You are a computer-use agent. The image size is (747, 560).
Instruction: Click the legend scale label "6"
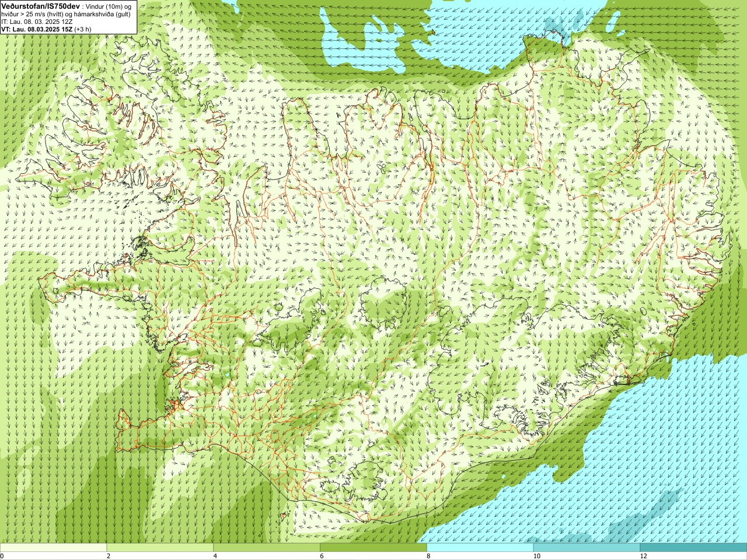(x=322, y=556)
